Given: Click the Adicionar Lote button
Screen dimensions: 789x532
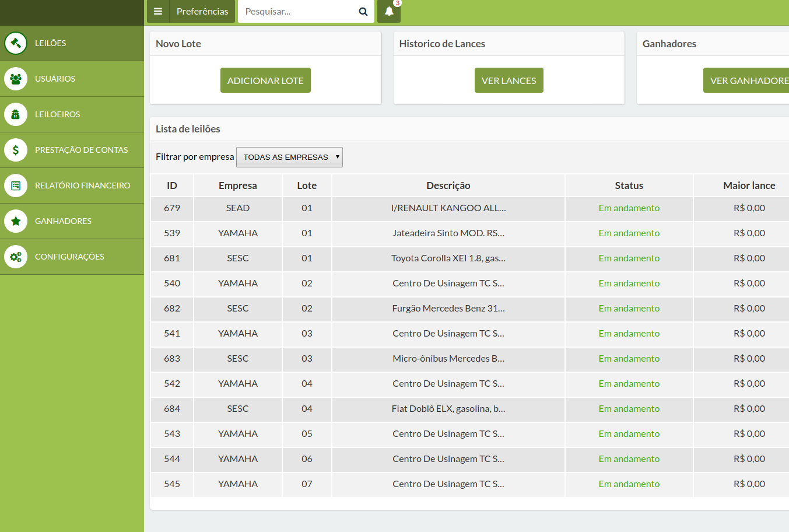Looking at the screenshot, I should tap(265, 80).
